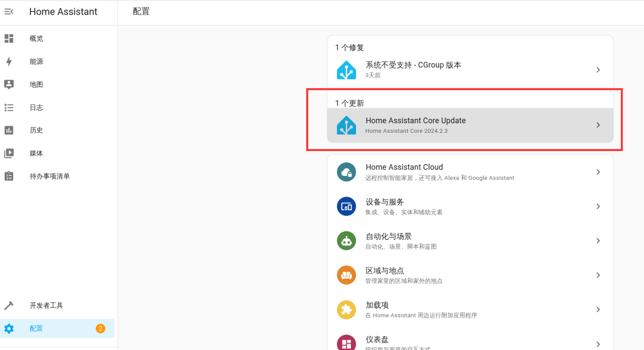Click the Devices & Services icon (设备与服务)

(x=346, y=206)
